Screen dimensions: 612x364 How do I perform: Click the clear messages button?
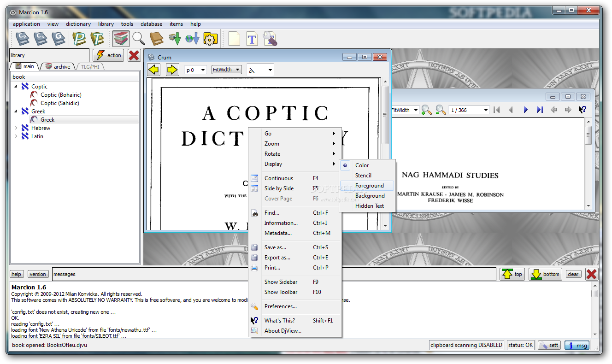click(x=573, y=274)
